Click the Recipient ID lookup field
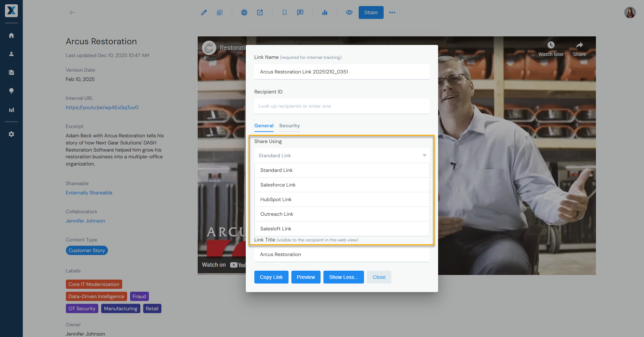Viewport: 644px width, 337px height. click(x=342, y=106)
